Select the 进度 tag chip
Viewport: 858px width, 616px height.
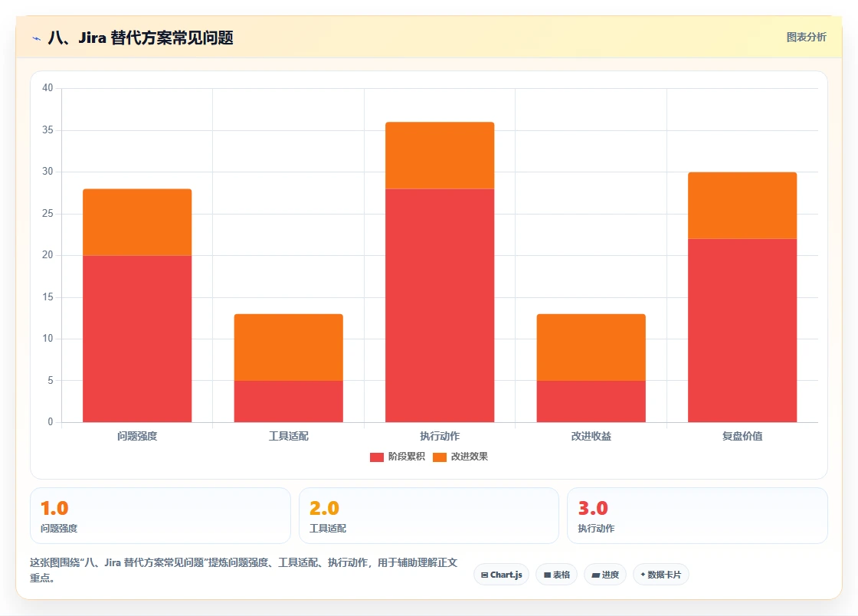coord(605,575)
